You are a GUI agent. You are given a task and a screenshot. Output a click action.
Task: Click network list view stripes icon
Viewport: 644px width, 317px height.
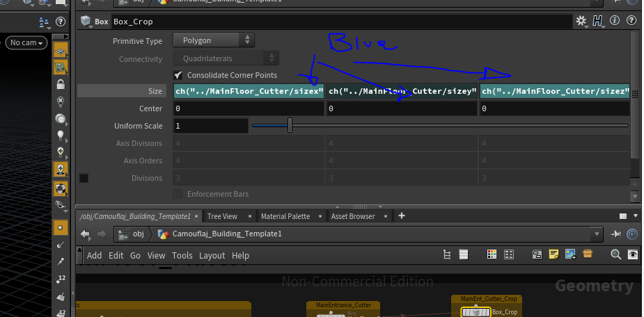point(464,254)
